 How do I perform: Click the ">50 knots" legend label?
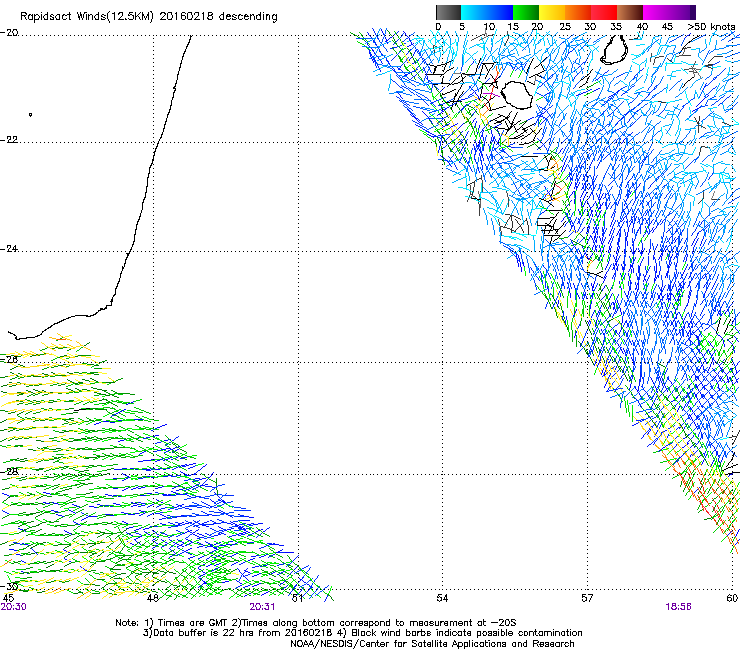point(712,27)
